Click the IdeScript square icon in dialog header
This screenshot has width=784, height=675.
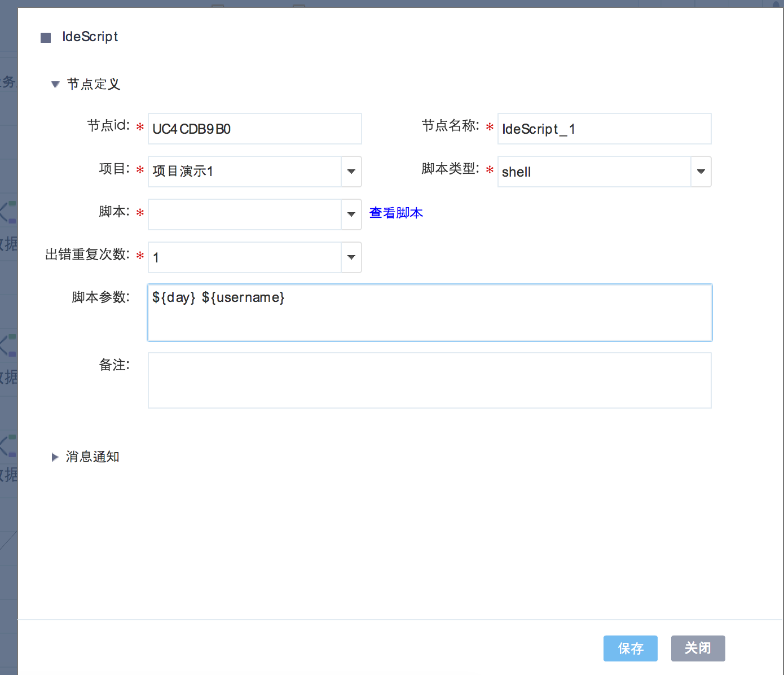(45, 37)
